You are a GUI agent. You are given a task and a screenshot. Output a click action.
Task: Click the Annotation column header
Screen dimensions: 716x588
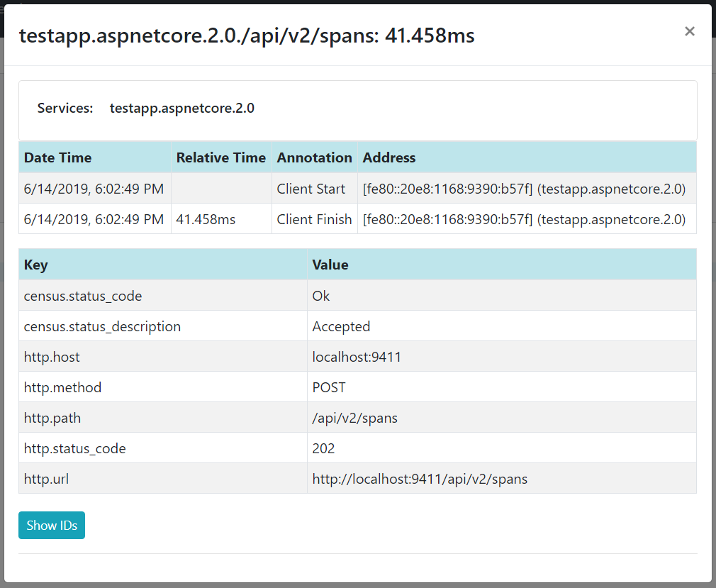point(314,157)
